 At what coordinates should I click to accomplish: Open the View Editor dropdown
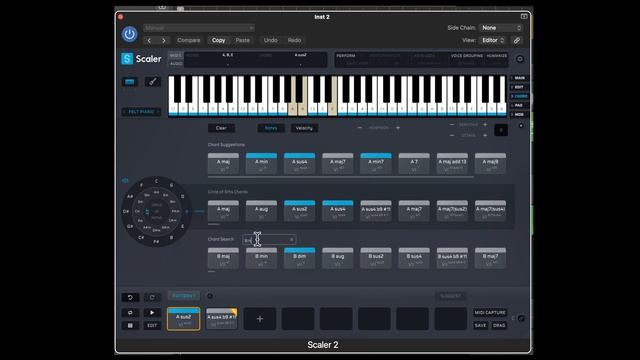click(493, 40)
